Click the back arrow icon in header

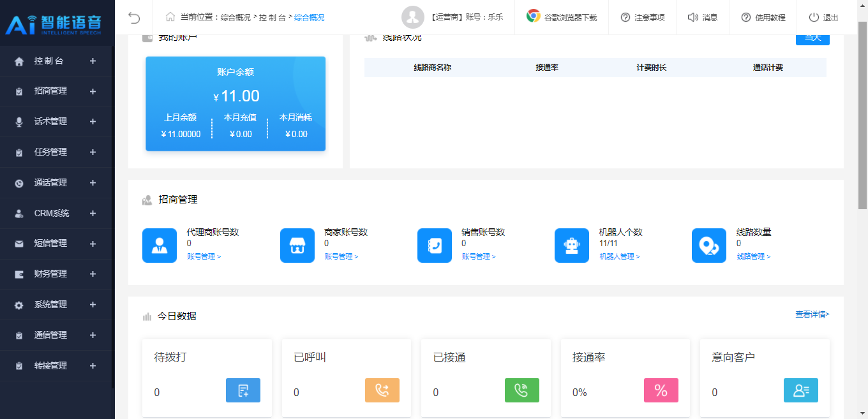pos(134,17)
